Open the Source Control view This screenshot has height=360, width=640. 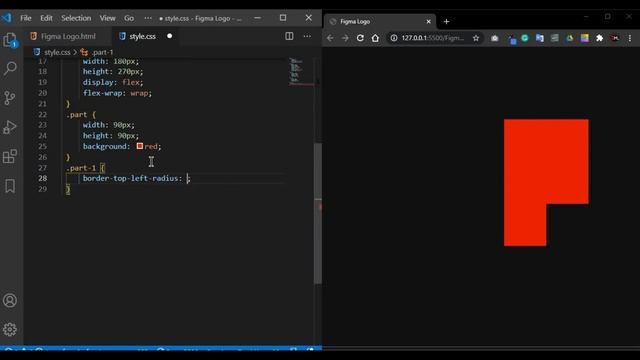[x=10, y=98]
